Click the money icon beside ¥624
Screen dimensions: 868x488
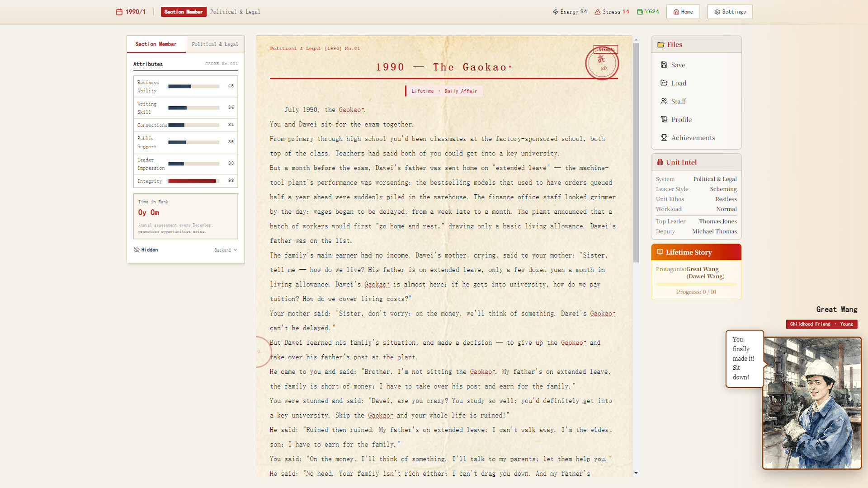tap(640, 12)
